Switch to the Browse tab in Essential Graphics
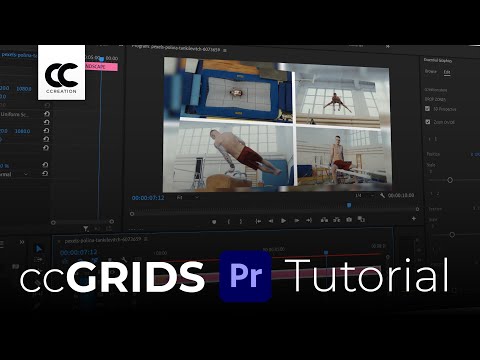This screenshot has width=480, height=360. tap(431, 71)
